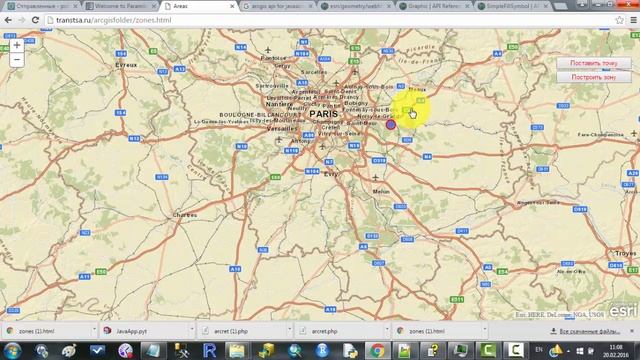The image size is (640, 360).
Task: Switch to 'Graphic | API Refere' tab
Action: 433,6
